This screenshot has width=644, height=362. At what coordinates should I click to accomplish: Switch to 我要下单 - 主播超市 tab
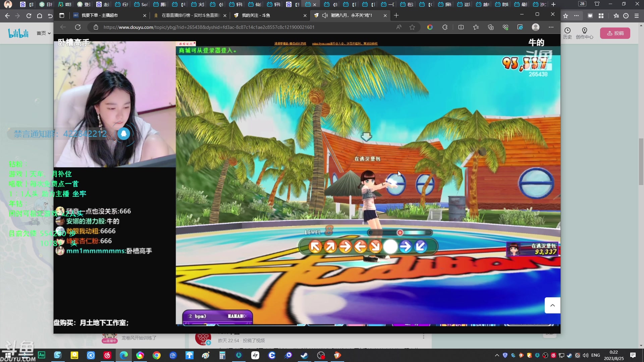(109, 15)
